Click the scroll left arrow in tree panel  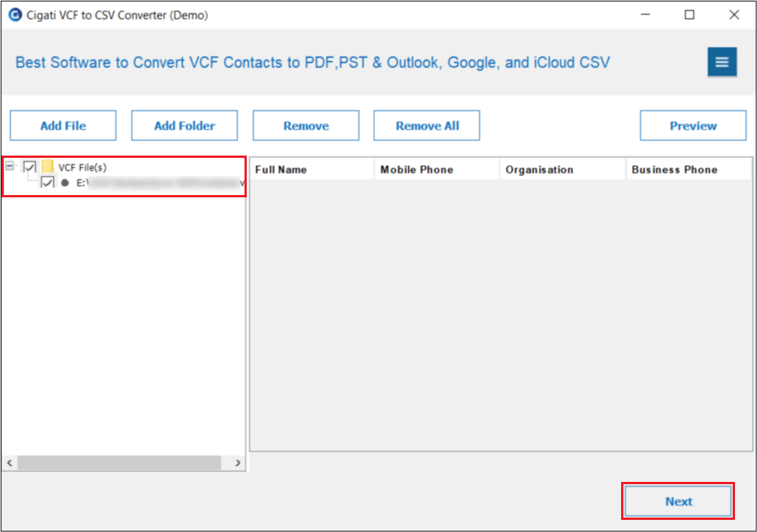(x=10, y=463)
